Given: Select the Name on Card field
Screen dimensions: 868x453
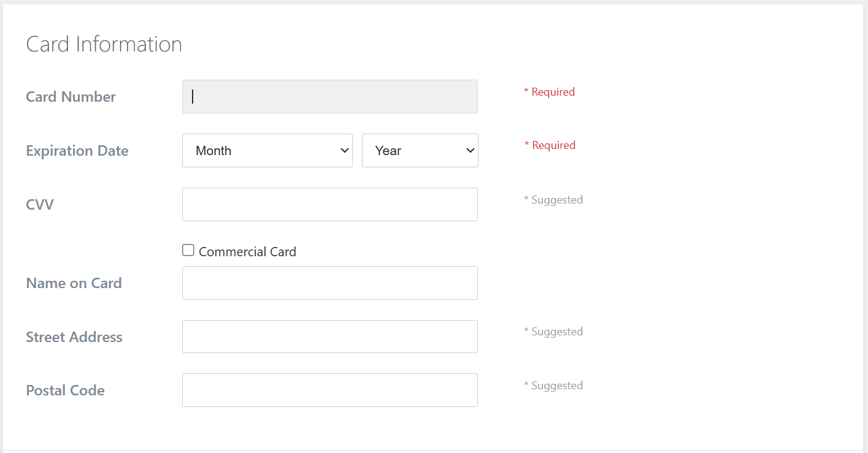Looking at the screenshot, I should click(329, 283).
